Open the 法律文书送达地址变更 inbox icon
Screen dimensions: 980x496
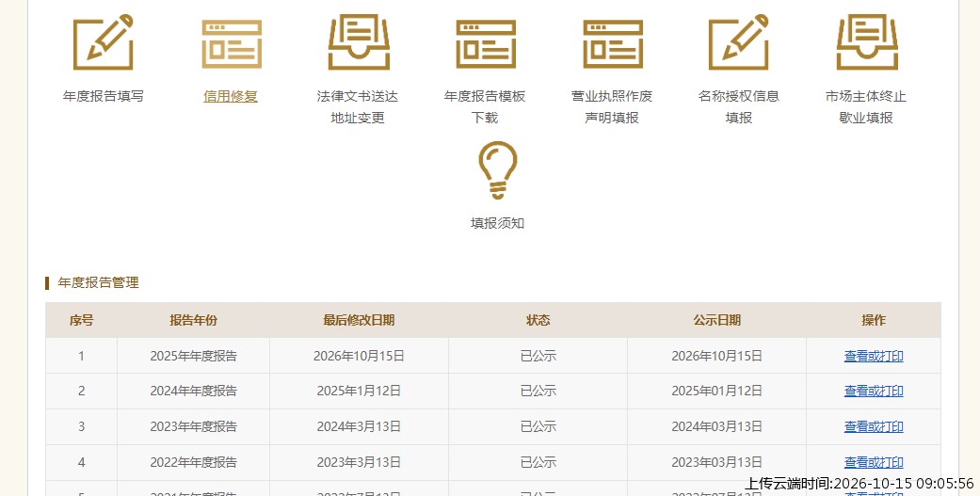tap(359, 41)
